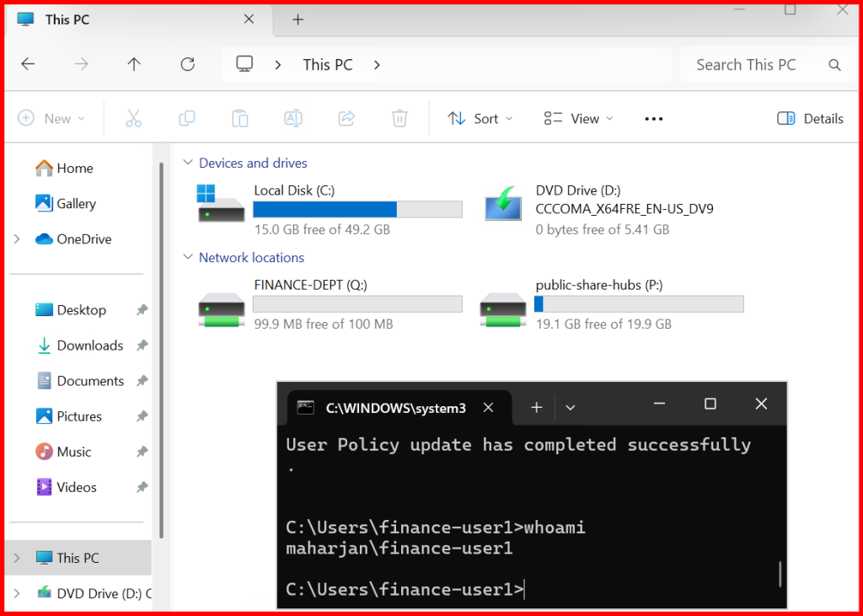The image size is (863, 616).
Task: Click the Cut scissors icon
Action: pyautogui.click(x=133, y=119)
